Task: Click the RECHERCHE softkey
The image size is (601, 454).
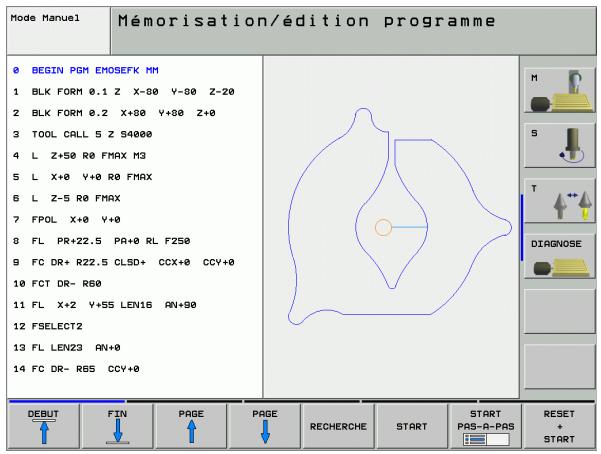Action: tap(338, 426)
